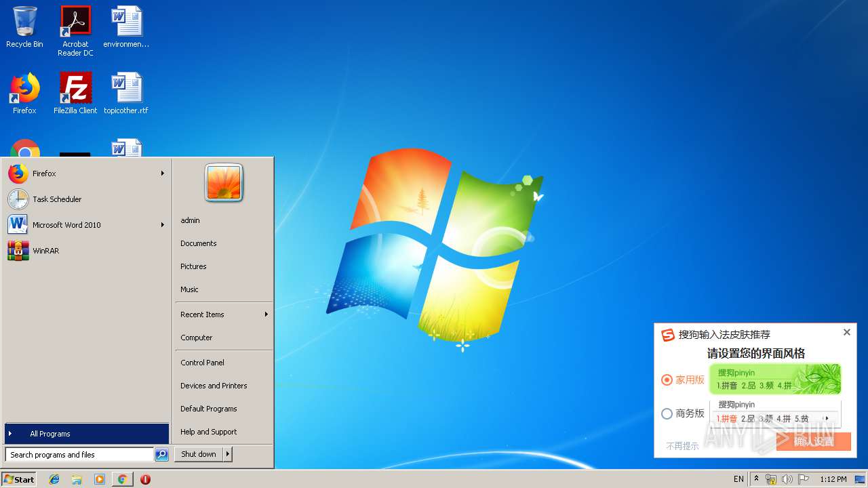Viewport: 868px width, 488px height.
Task: Open Default Programs
Action: click(x=209, y=409)
